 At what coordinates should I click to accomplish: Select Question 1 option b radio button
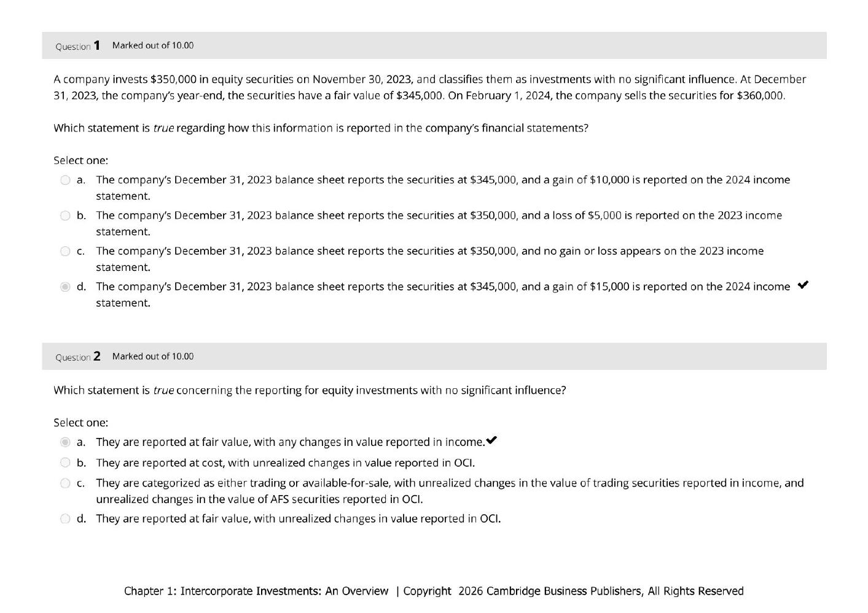(65, 216)
